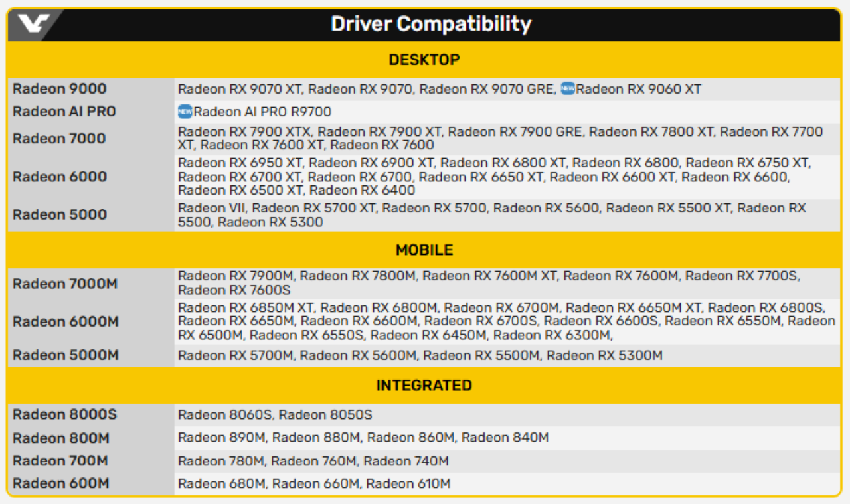Click the Radeon AI PRO row label

tap(64, 112)
